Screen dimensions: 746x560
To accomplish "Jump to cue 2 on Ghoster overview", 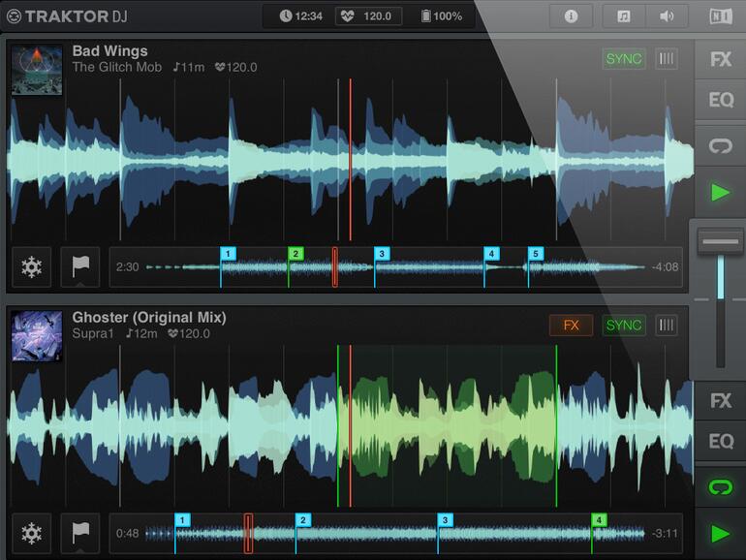I will 303,520.
